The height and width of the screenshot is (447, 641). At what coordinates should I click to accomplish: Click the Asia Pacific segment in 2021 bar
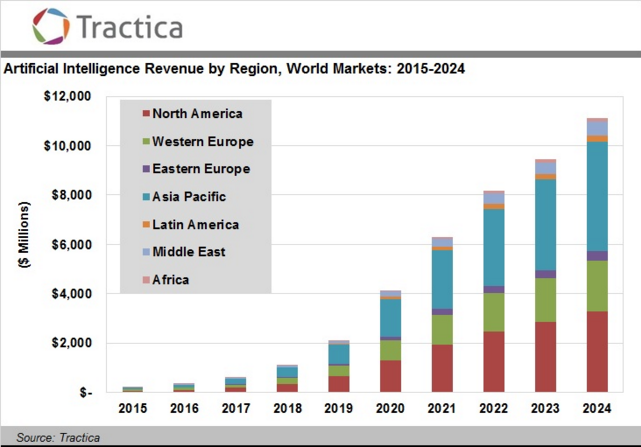[442, 280]
